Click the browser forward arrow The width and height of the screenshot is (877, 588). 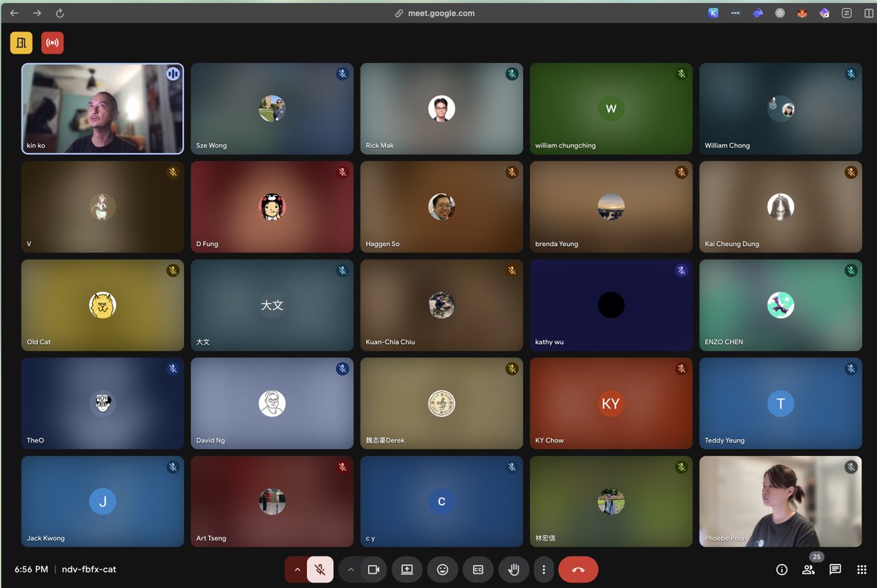pos(37,13)
